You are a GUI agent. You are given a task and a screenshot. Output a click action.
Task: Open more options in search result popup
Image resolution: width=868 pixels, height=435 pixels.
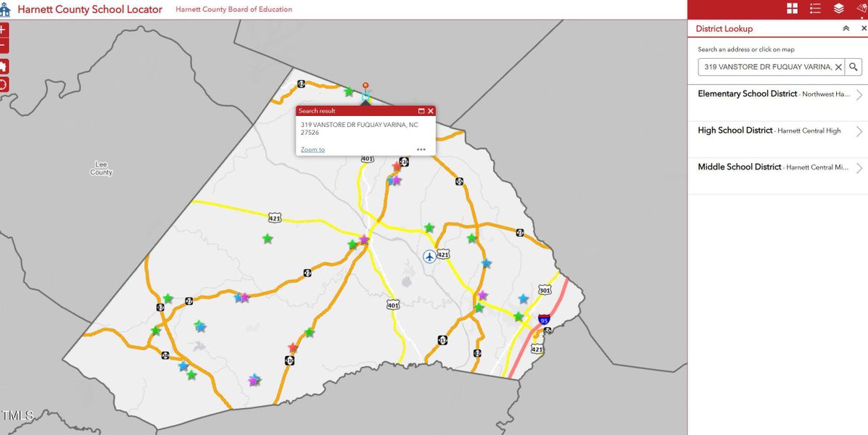coord(421,149)
